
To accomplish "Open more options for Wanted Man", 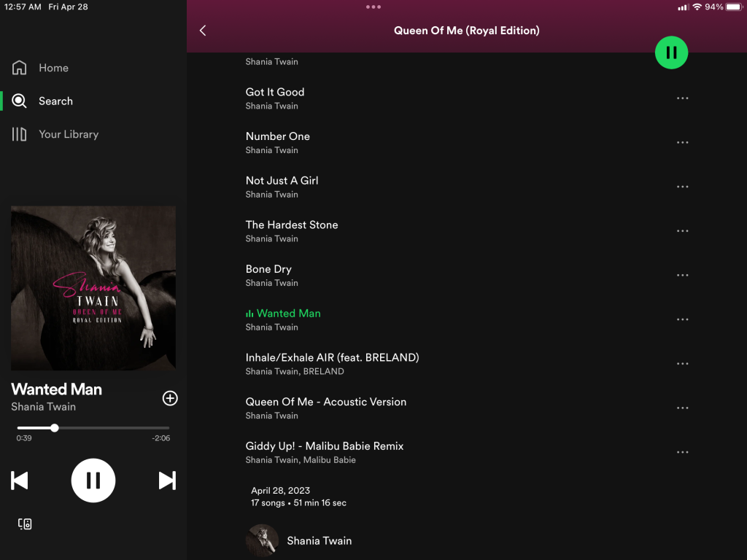I will pos(682,319).
